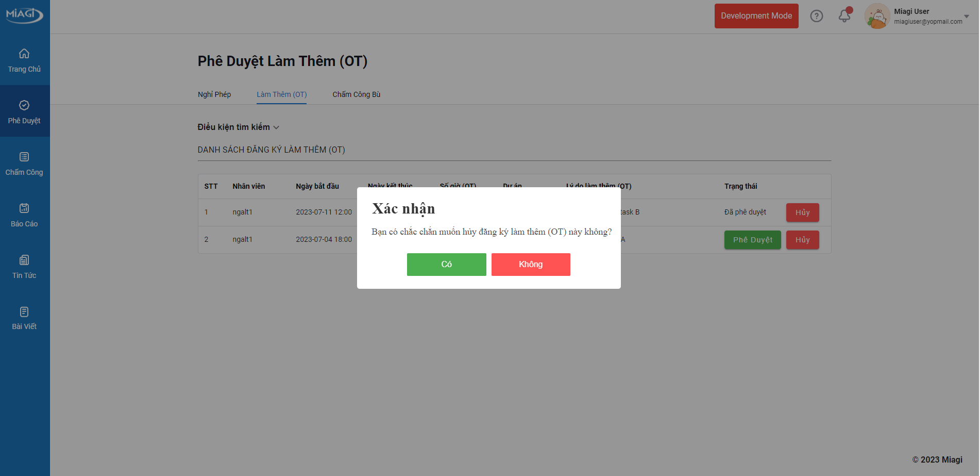980x476 pixels.
Task: Open Chấm Công timekeeping sidebar icon
Action: click(x=24, y=157)
